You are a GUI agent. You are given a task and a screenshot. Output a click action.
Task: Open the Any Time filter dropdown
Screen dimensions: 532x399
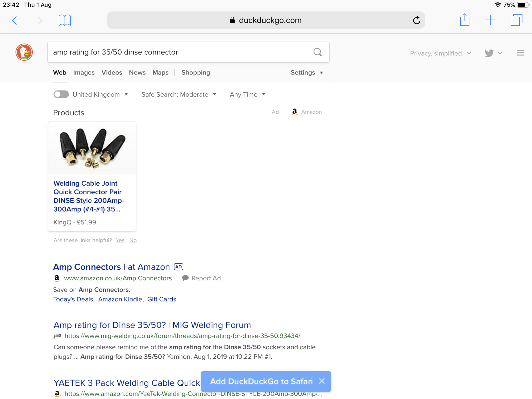click(x=248, y=94)
